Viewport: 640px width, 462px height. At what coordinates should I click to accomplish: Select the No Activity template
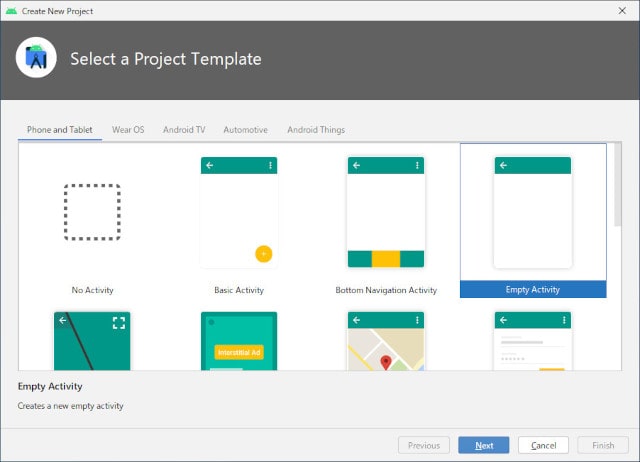tap(92, 222)
